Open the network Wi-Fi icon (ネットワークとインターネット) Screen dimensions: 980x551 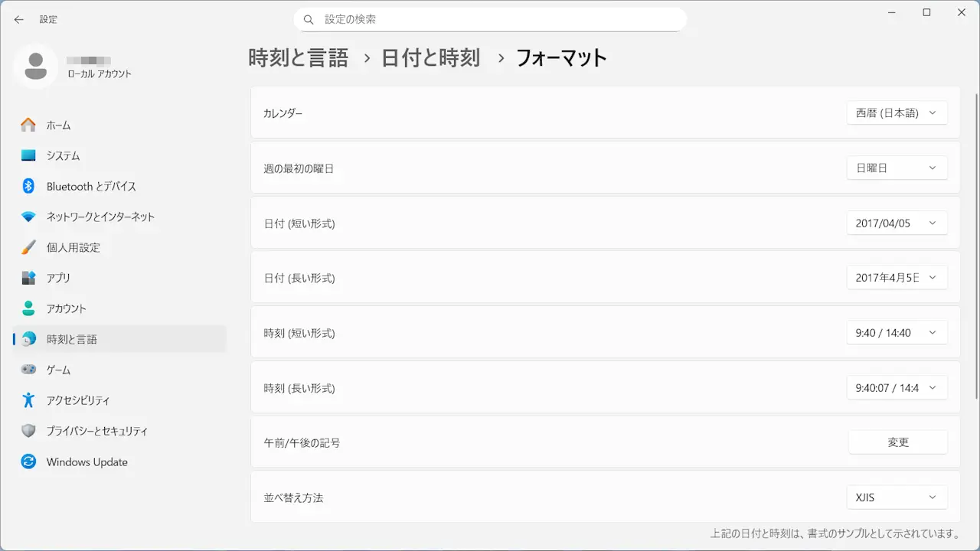[x=28, y=217]
